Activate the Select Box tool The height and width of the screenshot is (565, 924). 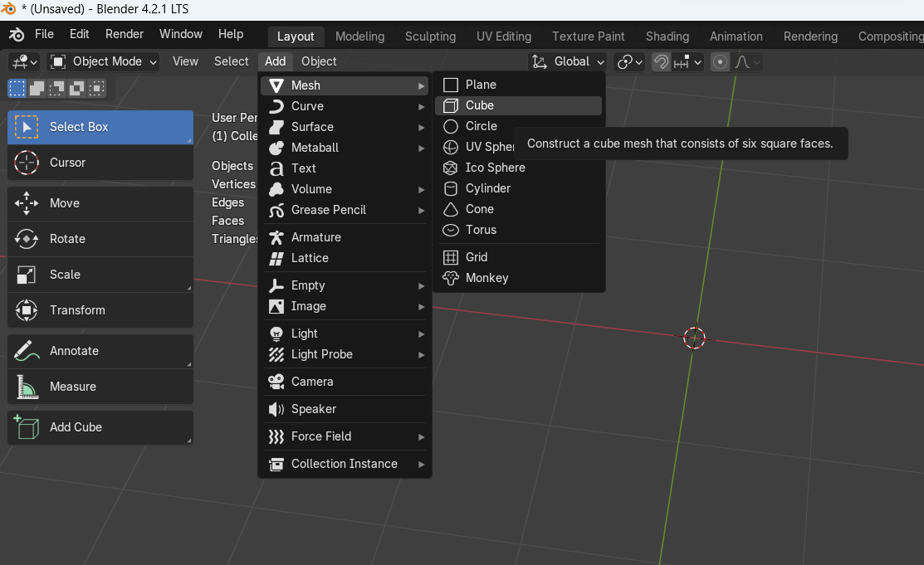[100, 127]
